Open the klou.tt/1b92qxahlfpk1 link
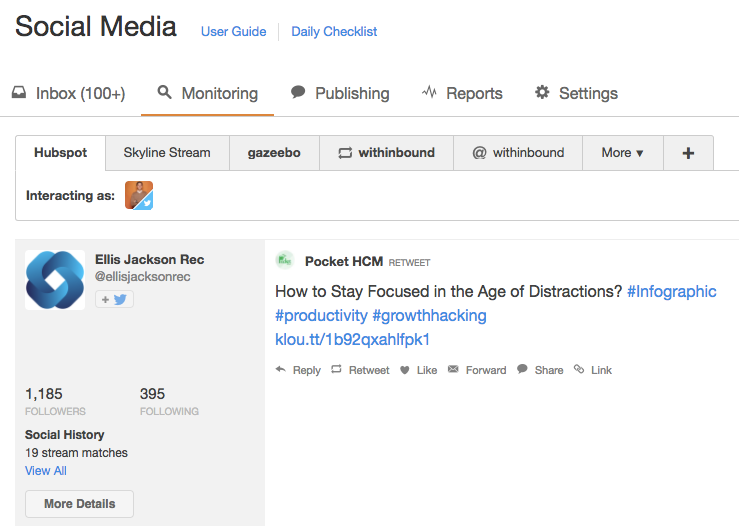 point(353,339)
